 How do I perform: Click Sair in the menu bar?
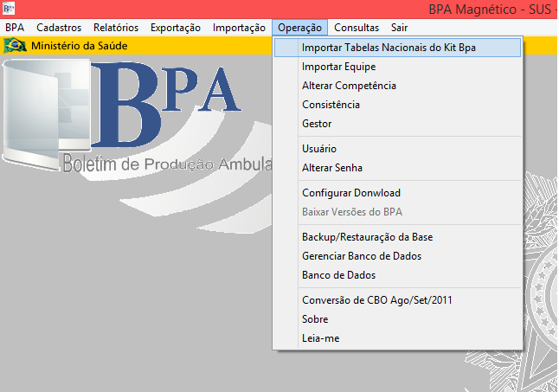pyautogui.click(x=402, y=28)
